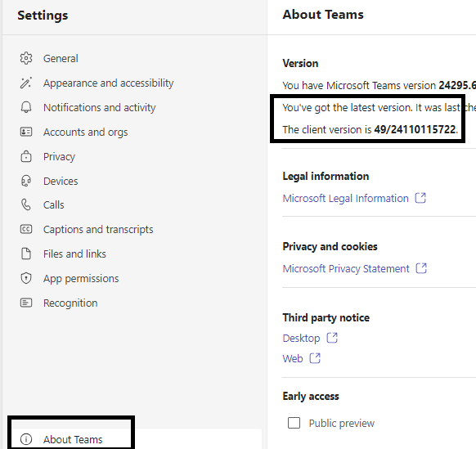Click the Privacy lock icon

coord(26,156)
